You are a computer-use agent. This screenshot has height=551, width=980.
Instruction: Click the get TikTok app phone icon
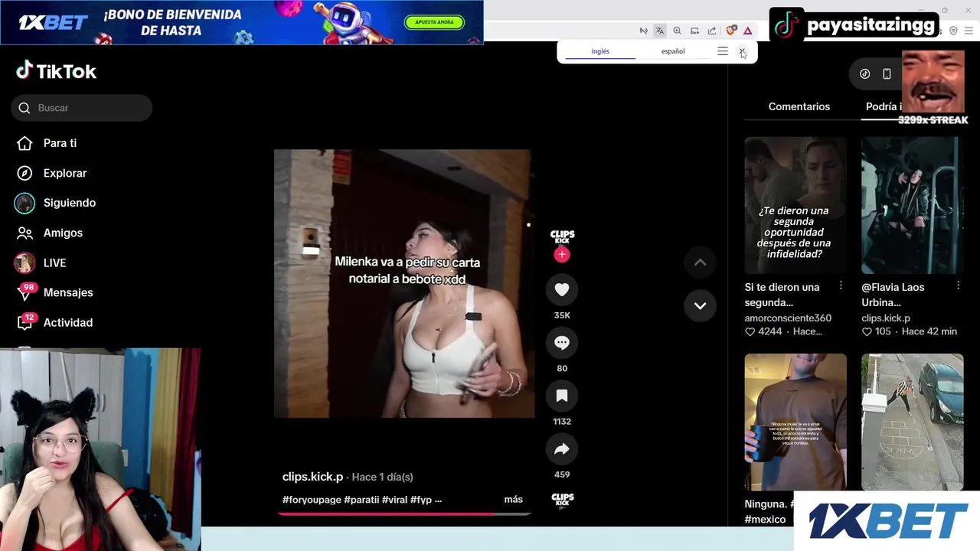pyautogui.click(x=887, y=74)
